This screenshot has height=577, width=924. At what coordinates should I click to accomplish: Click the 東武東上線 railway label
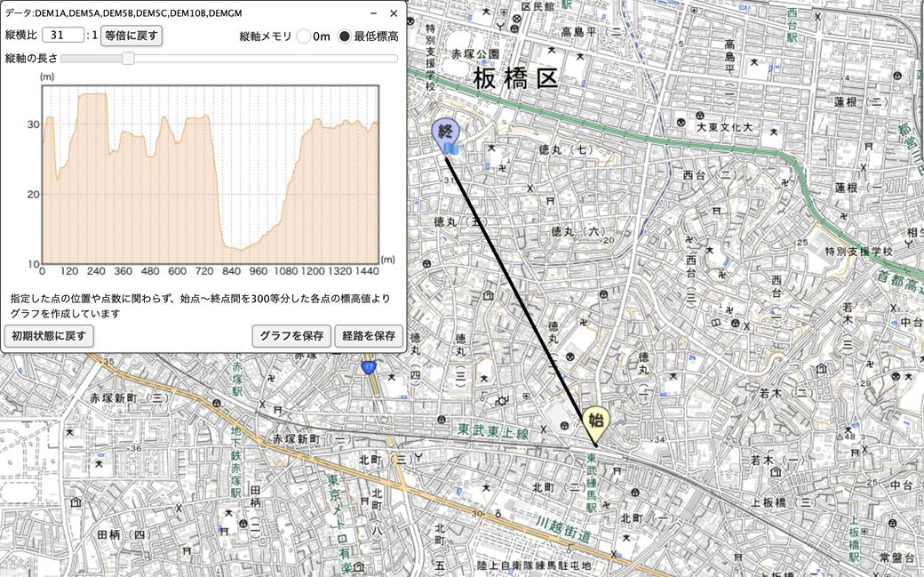[493, 433]
